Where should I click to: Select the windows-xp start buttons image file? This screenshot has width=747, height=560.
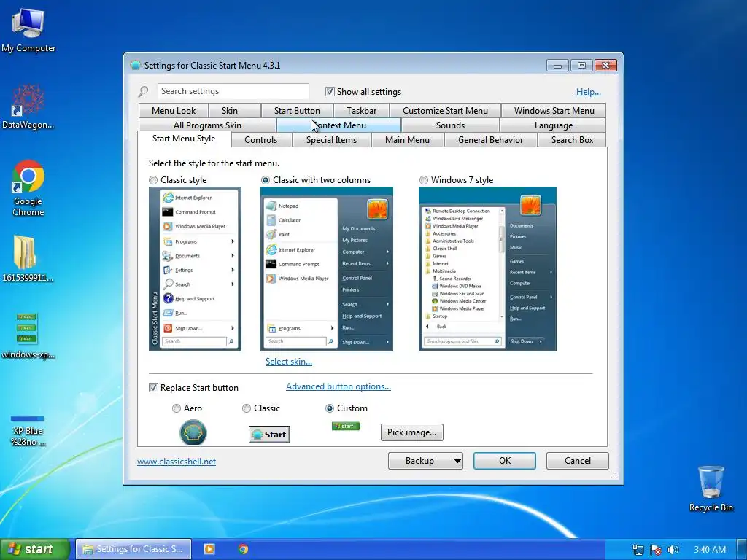click(x=28, y=335)
